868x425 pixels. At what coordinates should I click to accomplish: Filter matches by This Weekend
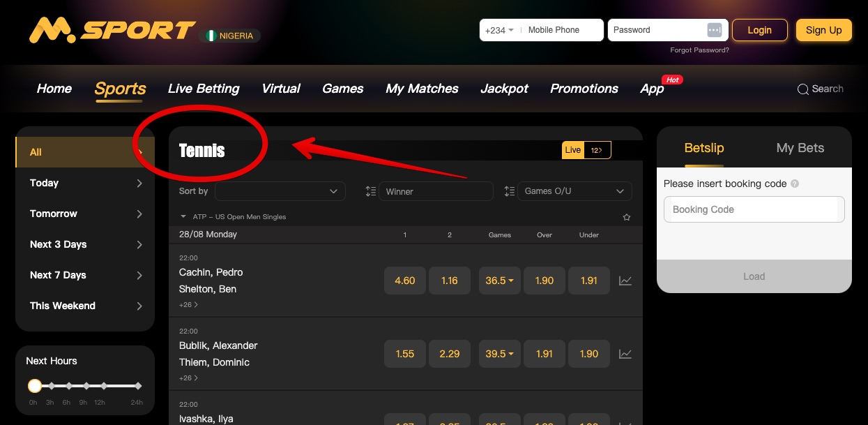[85, 306]
